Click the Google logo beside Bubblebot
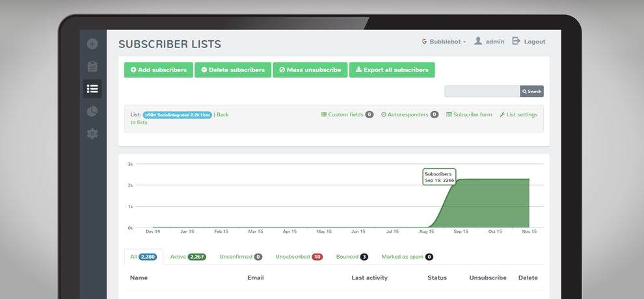 (x=424, y=42)
